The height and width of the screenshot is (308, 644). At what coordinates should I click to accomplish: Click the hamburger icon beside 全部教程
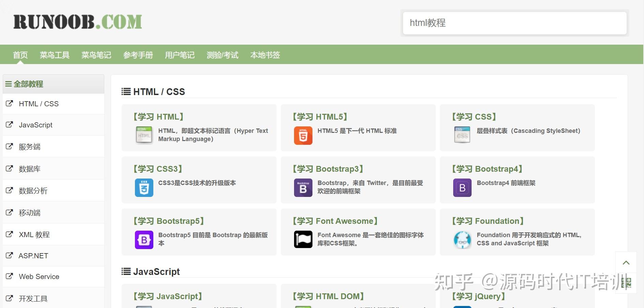[x=9, y=84]
